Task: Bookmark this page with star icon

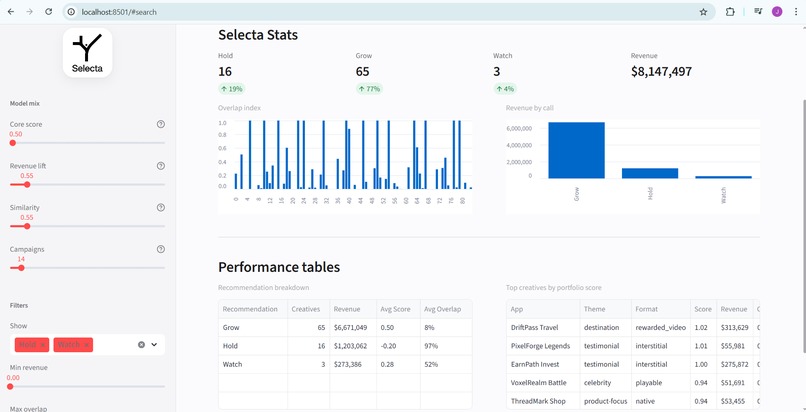Action: [703, 12]
